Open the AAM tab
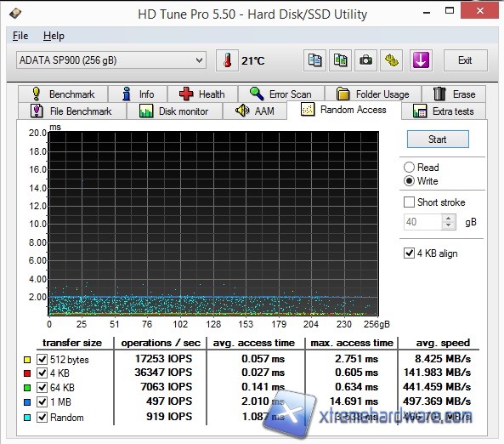Screen dimensions: 504x444 (255, 111)
